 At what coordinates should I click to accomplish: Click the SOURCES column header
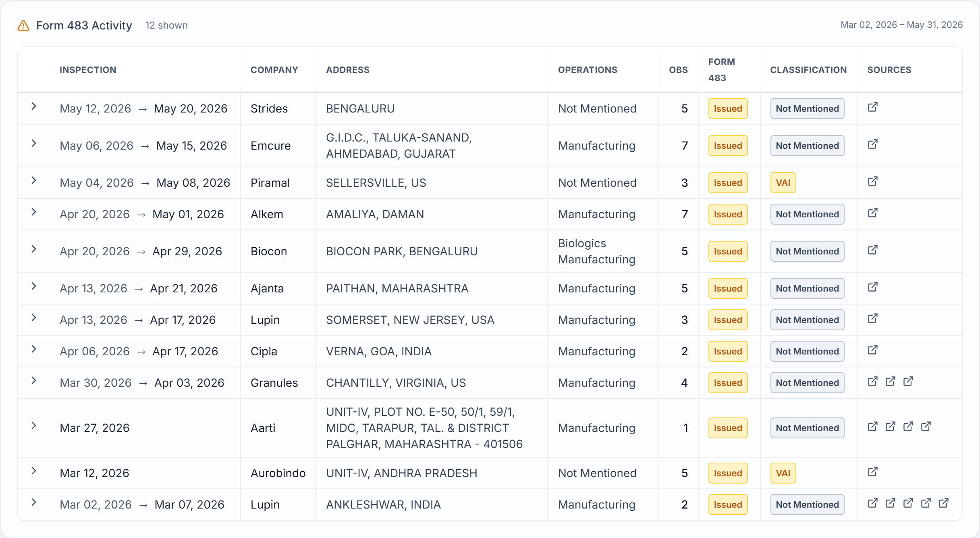(889, 70)
